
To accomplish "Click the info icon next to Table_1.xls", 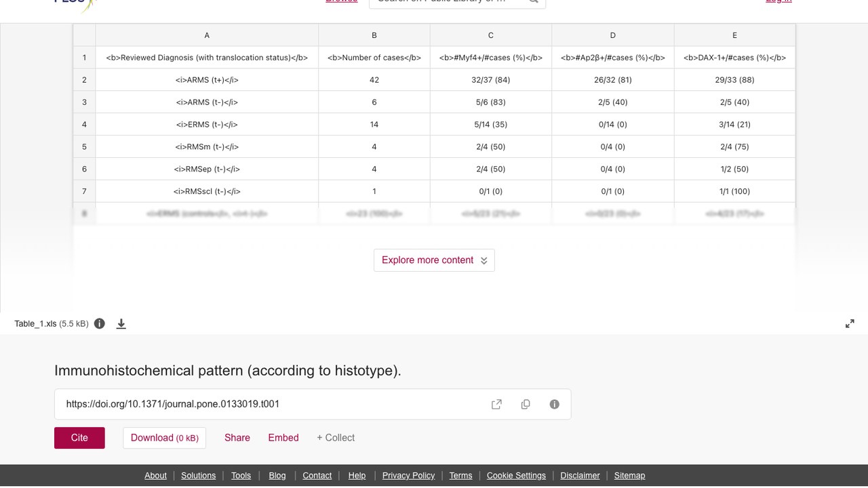I will tap(100, 323).
